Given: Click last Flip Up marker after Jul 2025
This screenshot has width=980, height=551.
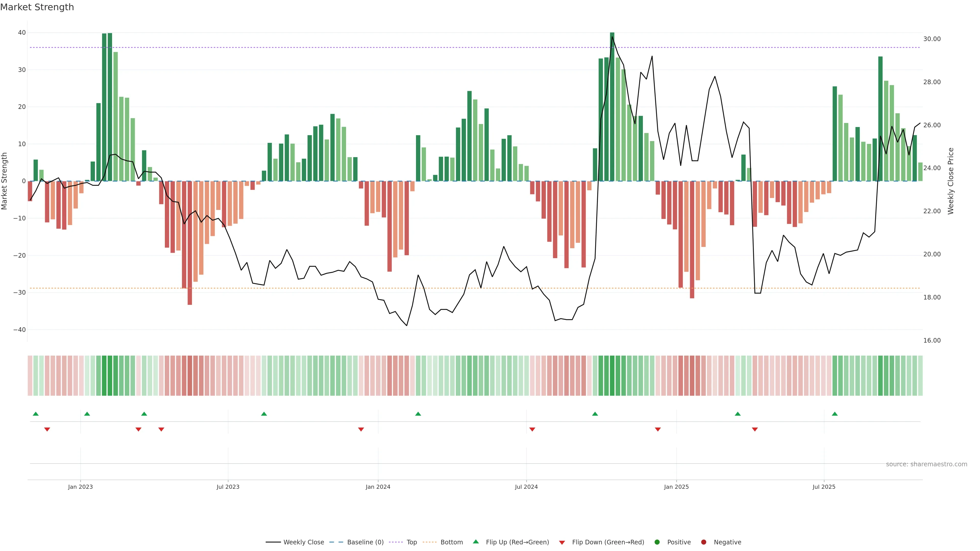Looking at the screenshot, I should tap(835, 414).
